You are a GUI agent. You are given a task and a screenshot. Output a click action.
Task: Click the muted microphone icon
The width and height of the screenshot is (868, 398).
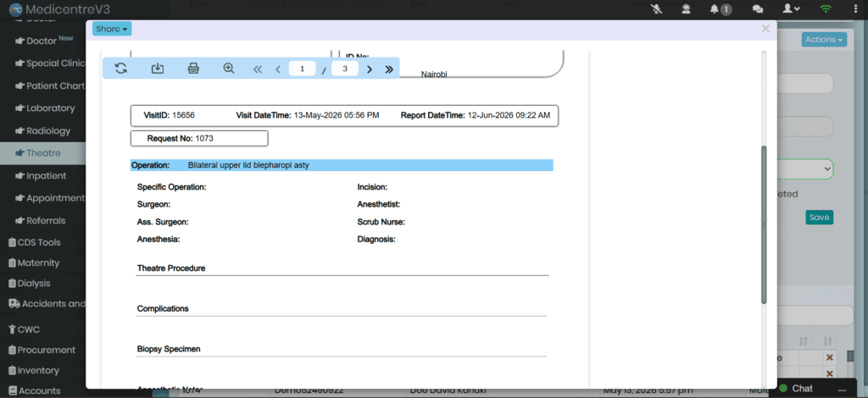[657, 8]
